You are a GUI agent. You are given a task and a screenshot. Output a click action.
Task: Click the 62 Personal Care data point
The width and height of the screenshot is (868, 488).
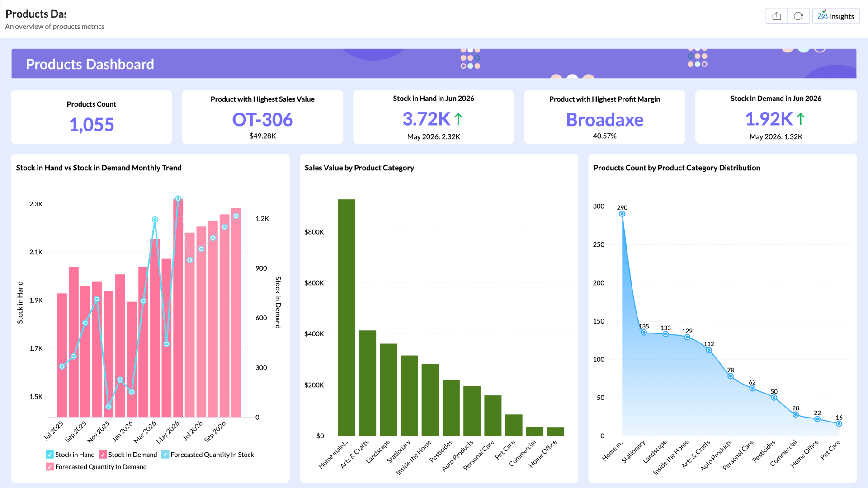click(x=752, y=389)
